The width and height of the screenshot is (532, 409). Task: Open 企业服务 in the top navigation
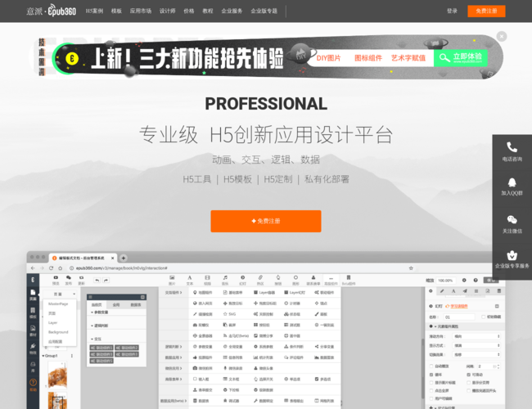(x=232, y=11)
